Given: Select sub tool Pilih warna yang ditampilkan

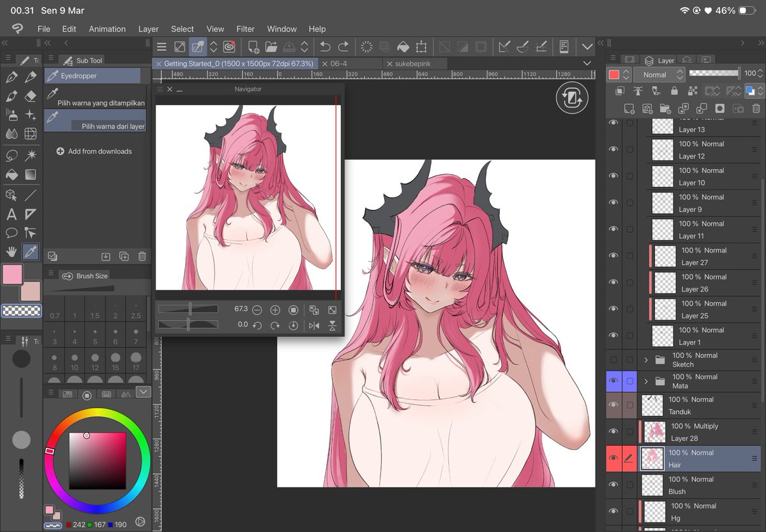Looking at the screenshot, I should (x=96, y=97).
